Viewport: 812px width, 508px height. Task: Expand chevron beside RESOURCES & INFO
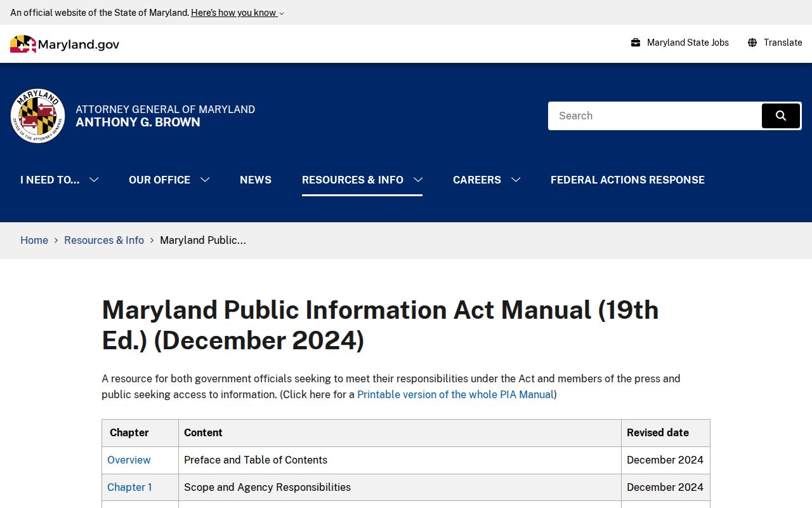tap(418, 180)
